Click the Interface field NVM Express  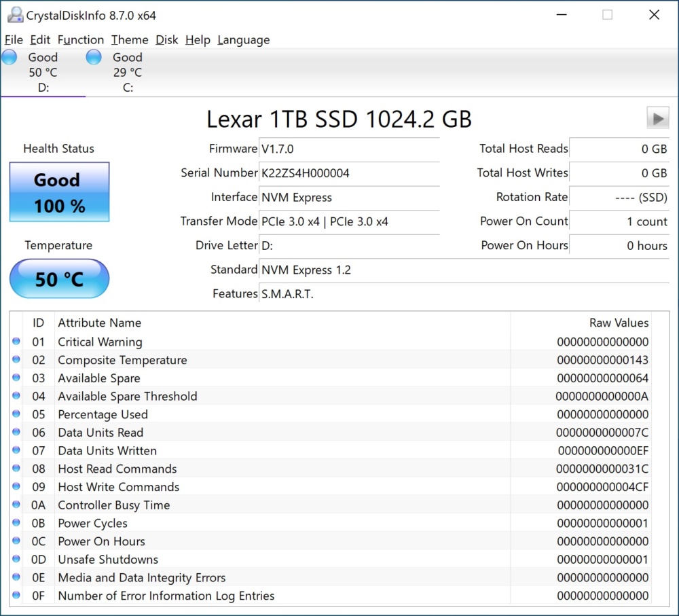pyautogui.click(x=349, y=198)
